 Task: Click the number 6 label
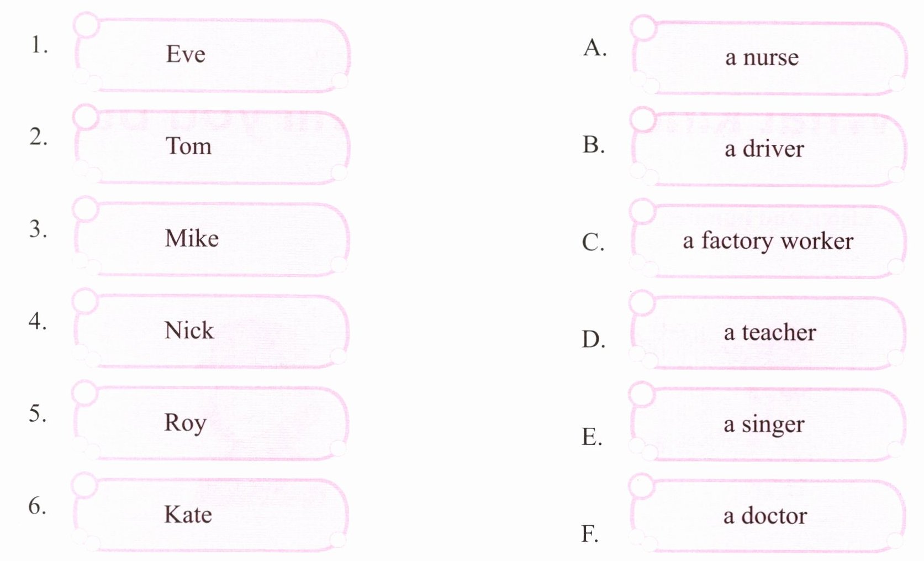[38, 506]
